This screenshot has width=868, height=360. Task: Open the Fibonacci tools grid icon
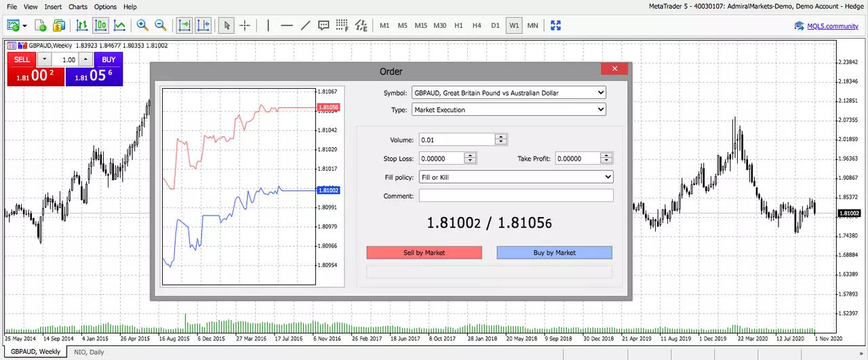point(342,26)
